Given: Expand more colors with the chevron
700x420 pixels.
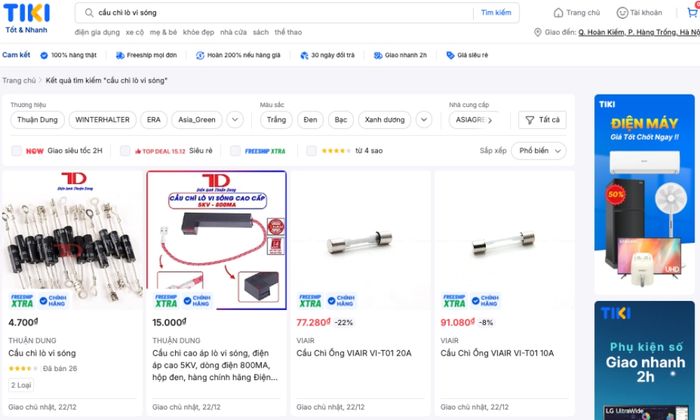Looking at the screenshot, I should [x=424, y=120].
